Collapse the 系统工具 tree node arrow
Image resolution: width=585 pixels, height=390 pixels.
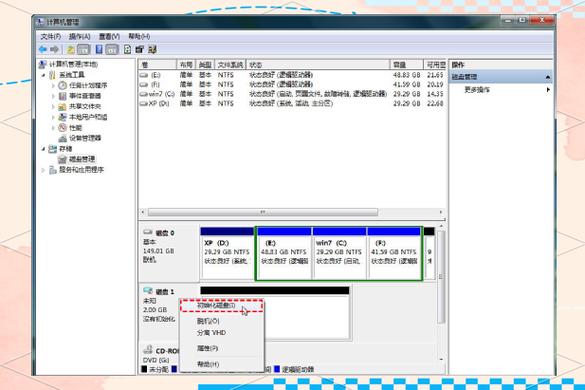tap(43, 75)
